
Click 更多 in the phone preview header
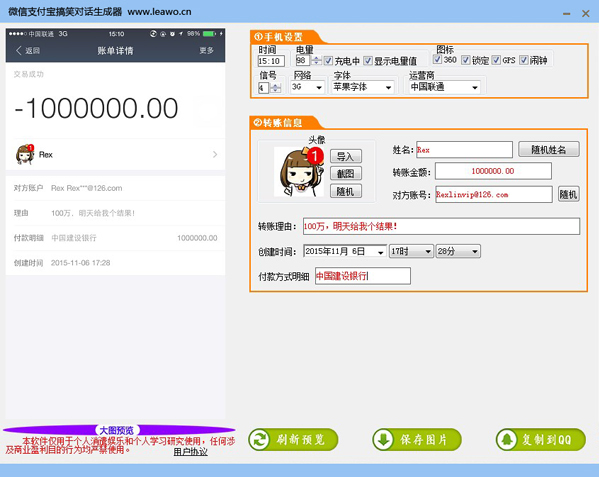tap(206, 50)
